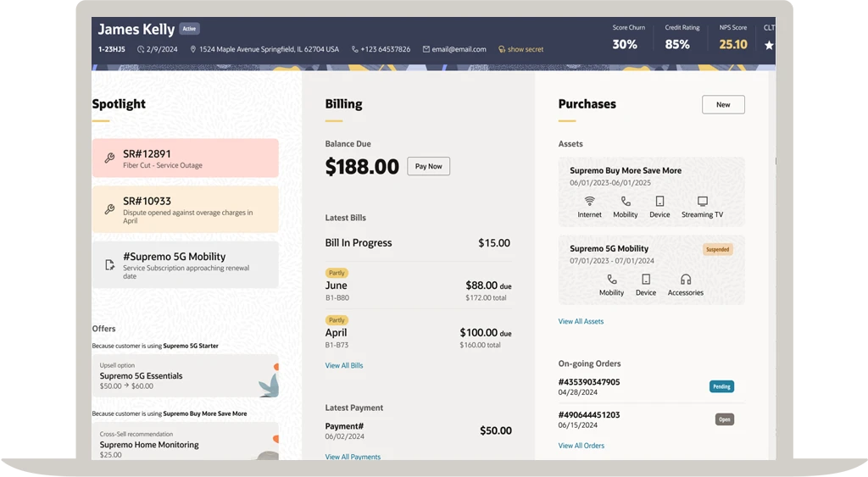Select the Supremo 5G Essentials upsell offer
The width and height of the screenshot is (868, 477).
(x=185, y=376)
